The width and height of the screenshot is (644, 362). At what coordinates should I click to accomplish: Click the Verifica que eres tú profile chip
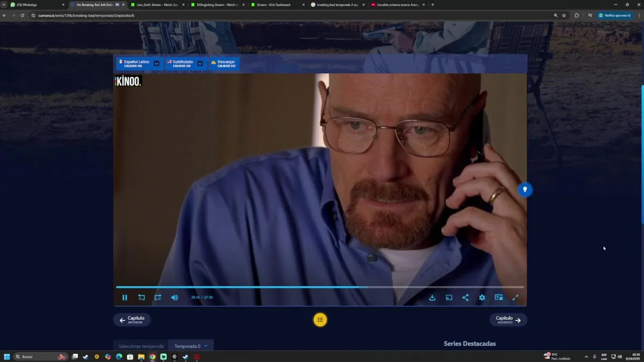pos(615,16)
